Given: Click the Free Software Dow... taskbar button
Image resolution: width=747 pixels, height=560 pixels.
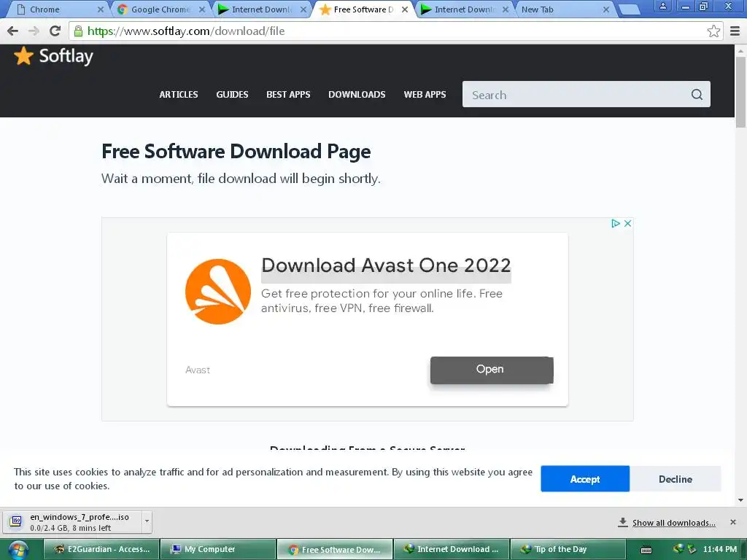Looking at the screenshot, I should point(334,549).
